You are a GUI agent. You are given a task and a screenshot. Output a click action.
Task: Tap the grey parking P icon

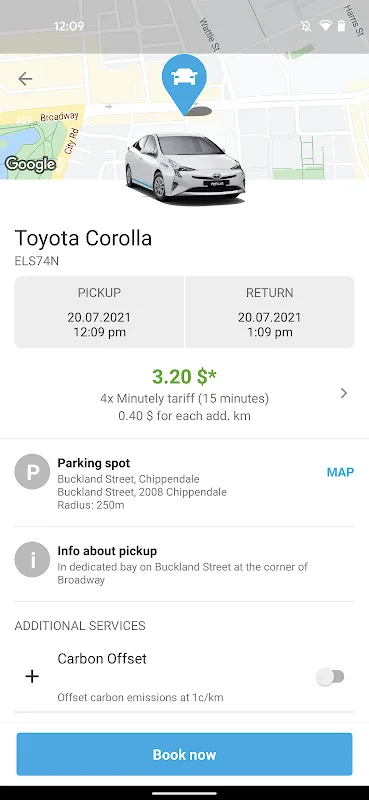32,472
